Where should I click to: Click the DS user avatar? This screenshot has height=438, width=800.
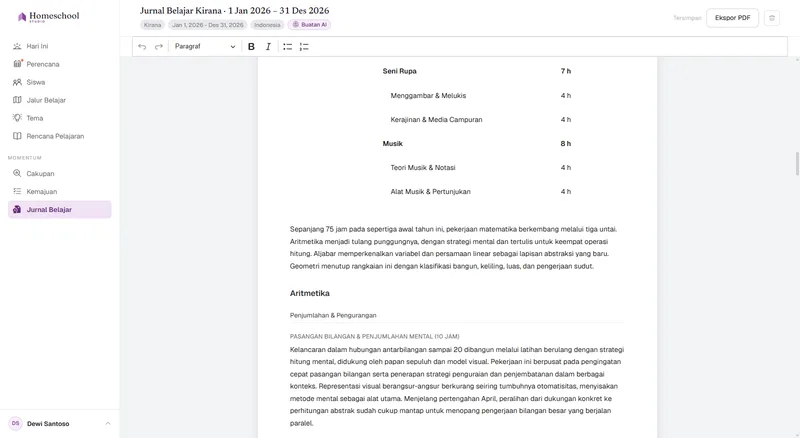click(15, 423)
